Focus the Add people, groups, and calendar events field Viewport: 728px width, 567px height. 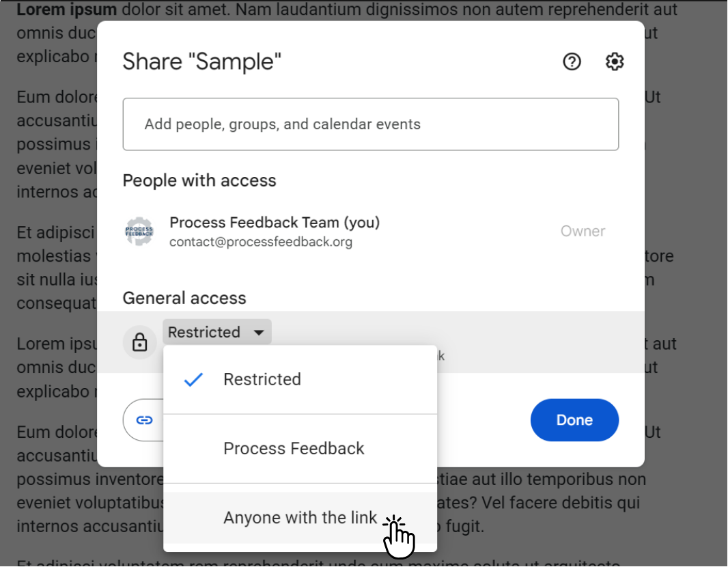370,124
